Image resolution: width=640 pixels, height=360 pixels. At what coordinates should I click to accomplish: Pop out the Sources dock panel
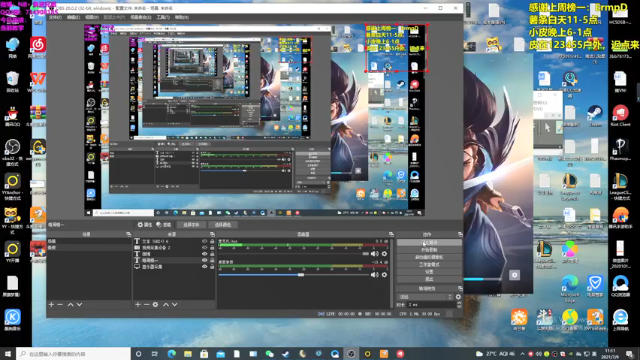[212, 234]
